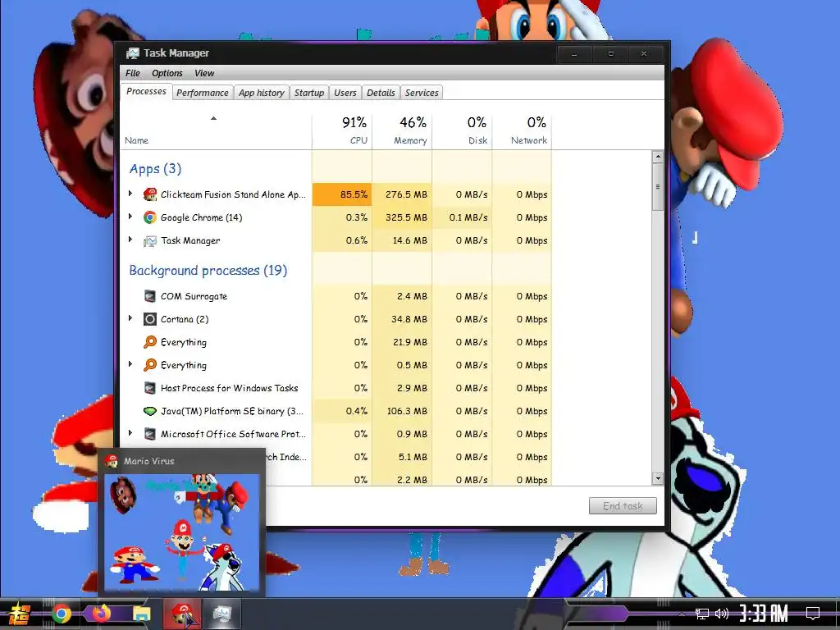Expand the Clickteam Fusion Stand Alone process

click(130, 194)
